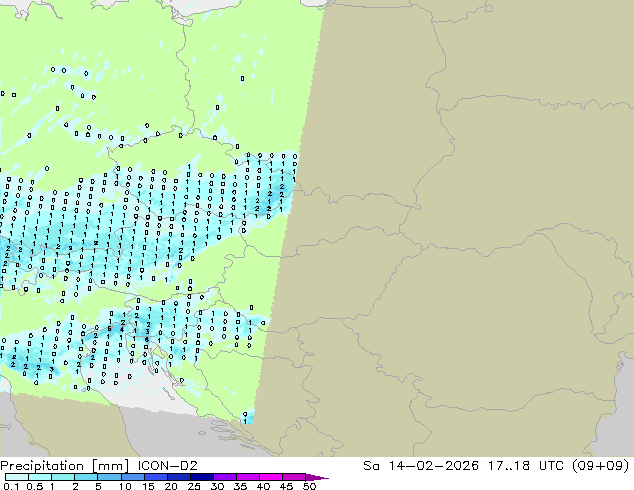Pick the 10–15 mm blue legend swatch
This screenshot has height=490, width=634.
(132, 477)
